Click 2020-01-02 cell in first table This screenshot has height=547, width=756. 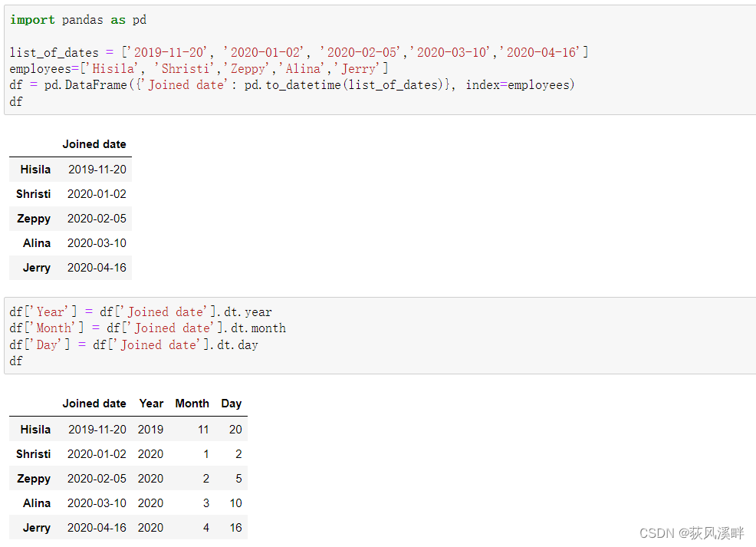click(97, 194)
